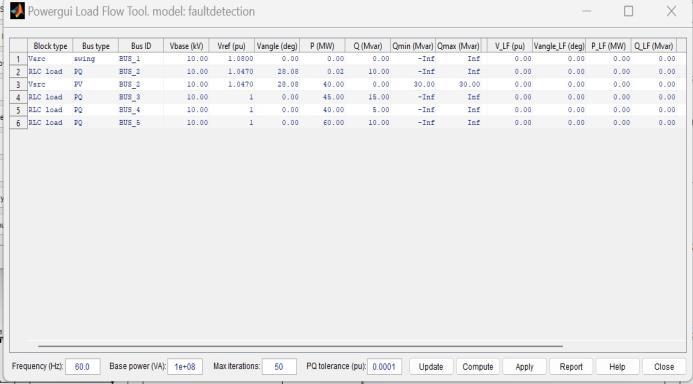Minimize the Powergui Load Flow window
Screen dimensions: 693x384
(586, 11)
